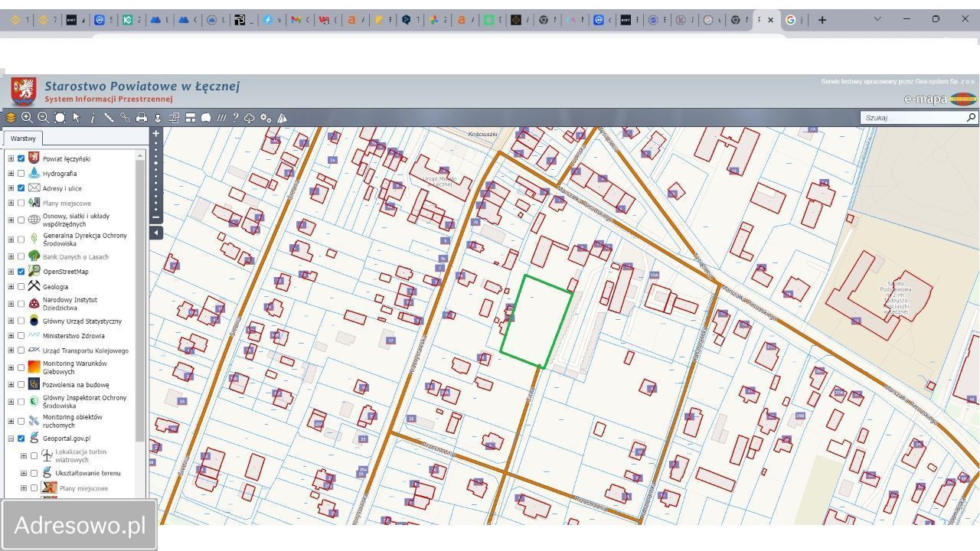Collapse the Geoportal.gov.pl group

tap(11, 439)
